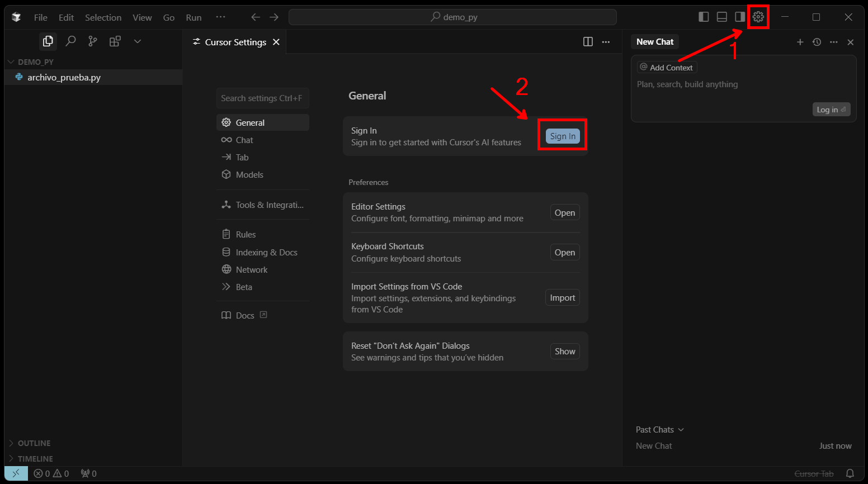Select Indexing & Docs category

click(262, 252)
